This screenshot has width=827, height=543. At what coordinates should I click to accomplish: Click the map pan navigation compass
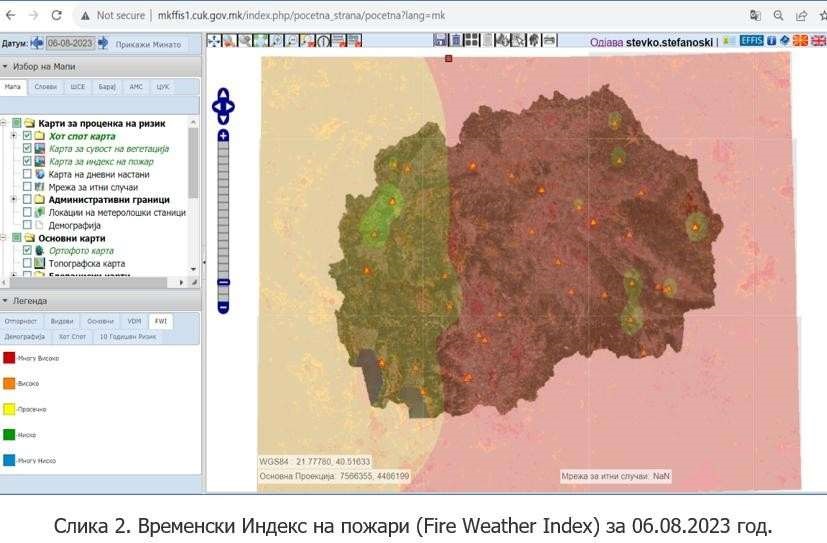223,104
